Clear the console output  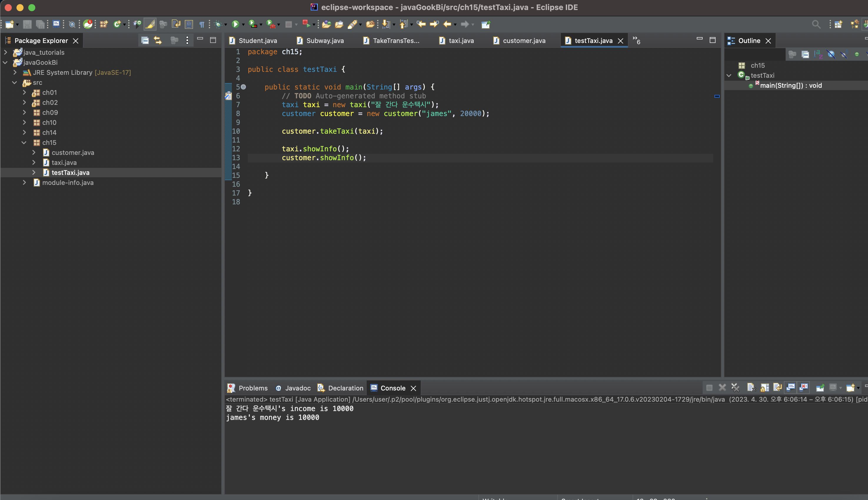pyautogui.click(x=751, y=388)
